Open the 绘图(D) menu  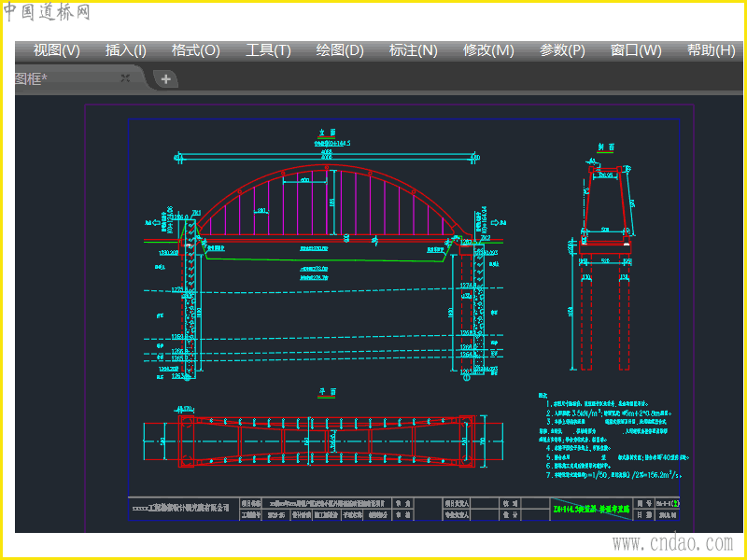click(x=340, y=50)
